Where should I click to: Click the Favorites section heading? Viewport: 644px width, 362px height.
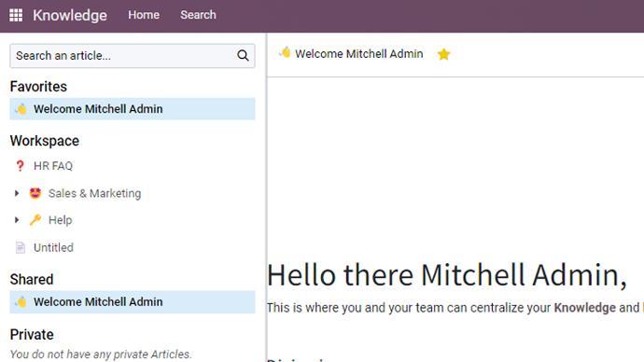(x=38, y=87)
